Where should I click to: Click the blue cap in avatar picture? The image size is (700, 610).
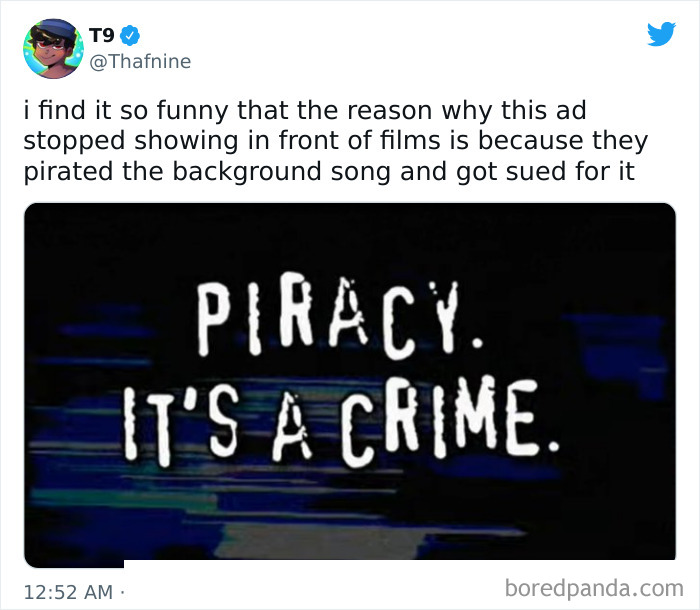pos(55,29)
